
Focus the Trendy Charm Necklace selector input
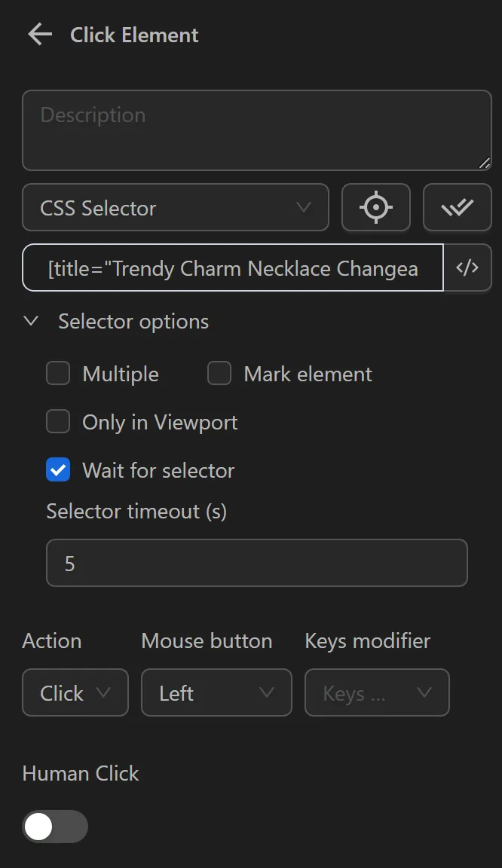point(232,267)
